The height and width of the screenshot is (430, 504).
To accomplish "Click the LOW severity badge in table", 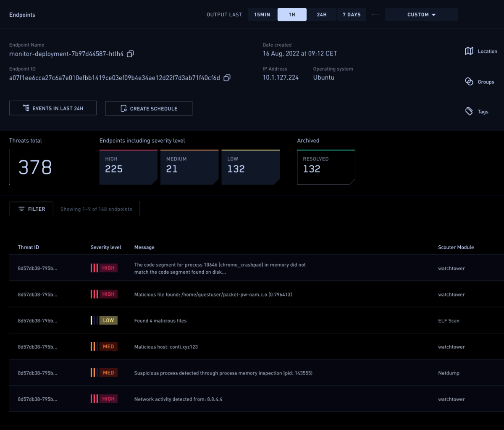I will click(x=108, y=320).
